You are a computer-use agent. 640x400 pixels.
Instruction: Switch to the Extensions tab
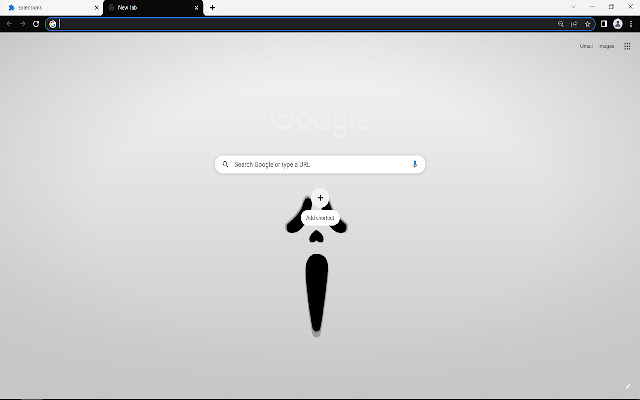[51, 8]
